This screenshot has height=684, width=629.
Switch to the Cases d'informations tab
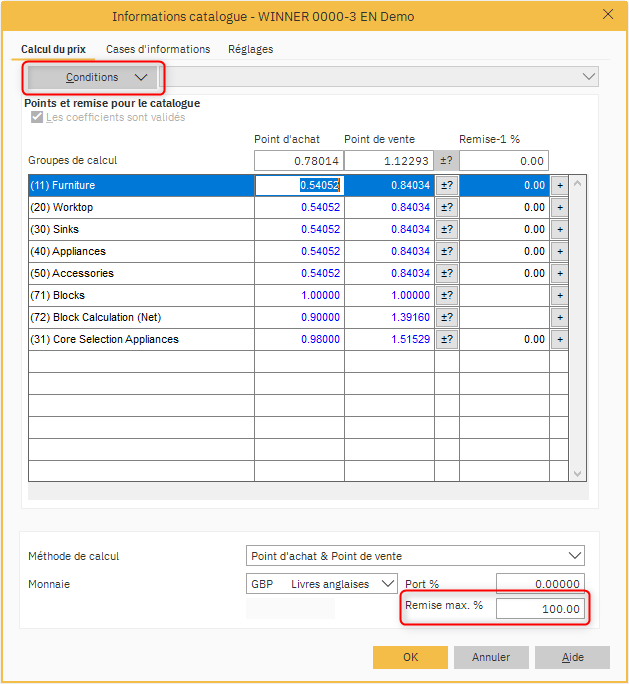[x=158, y=49]
